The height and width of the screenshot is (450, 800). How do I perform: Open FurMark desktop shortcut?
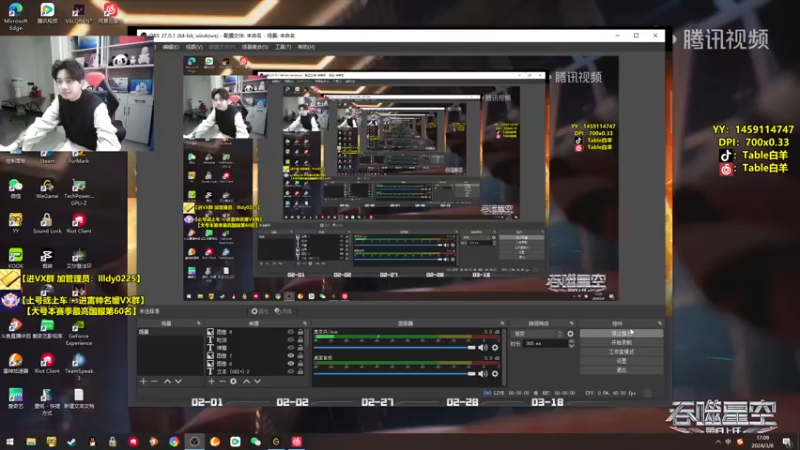click(x=79, y=157)
